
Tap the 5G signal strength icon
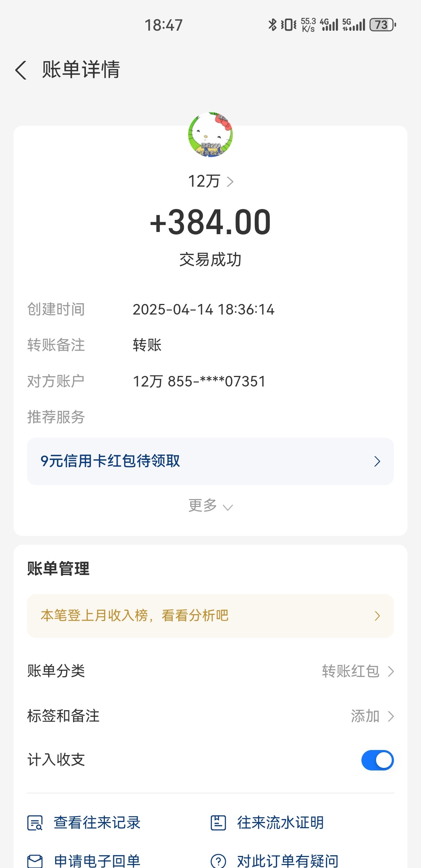(353, 25)
